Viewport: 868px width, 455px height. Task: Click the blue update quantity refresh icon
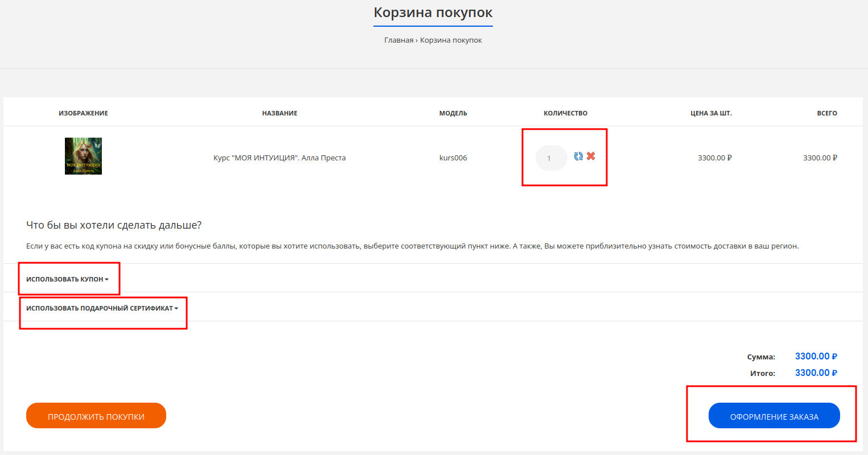578,156
